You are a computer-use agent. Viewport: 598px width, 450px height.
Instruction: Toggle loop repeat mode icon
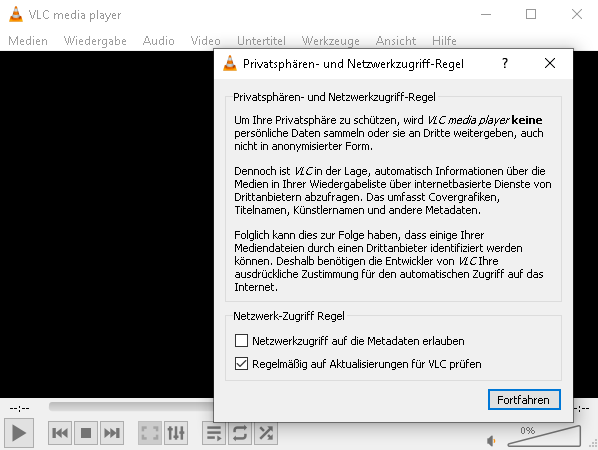click(x=240, y=433)
